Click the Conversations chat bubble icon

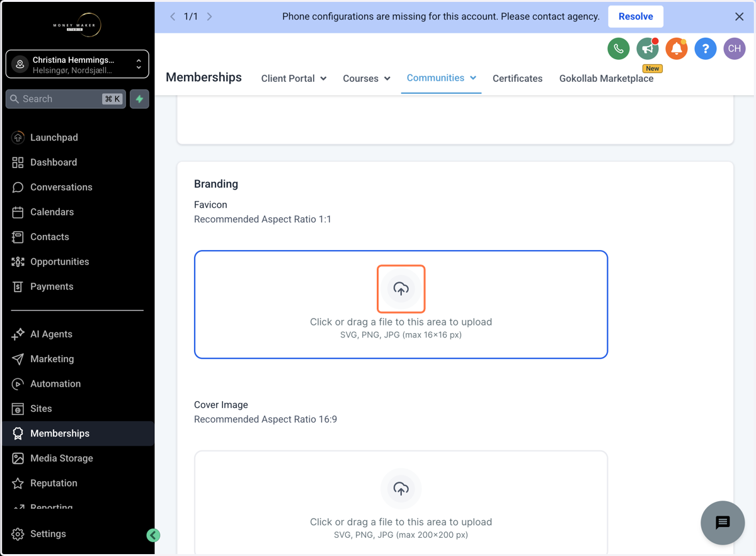pos(18,187)
